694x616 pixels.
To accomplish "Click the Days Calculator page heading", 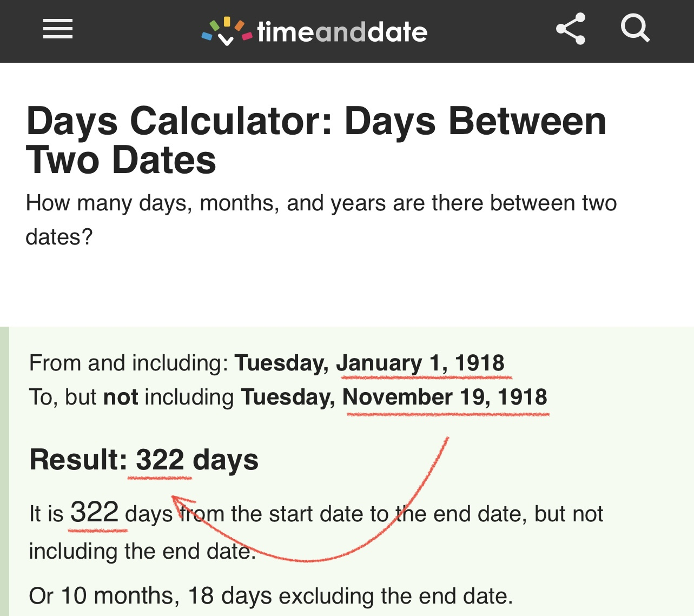I will point(316,140).
